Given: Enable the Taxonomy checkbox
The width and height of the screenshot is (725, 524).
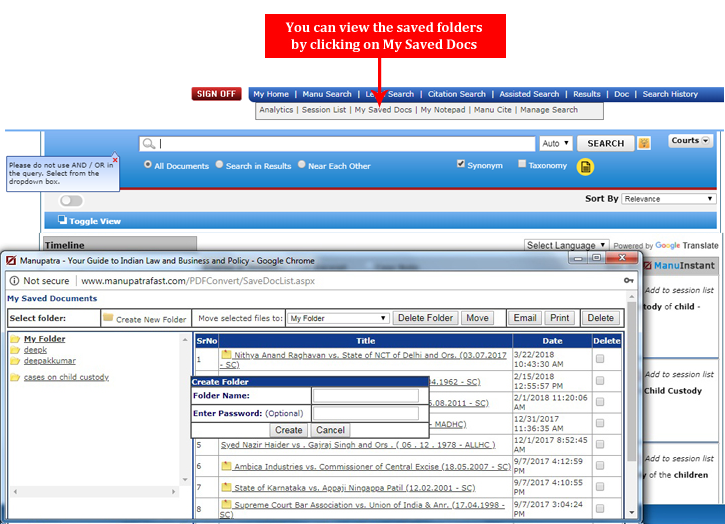Looking at the screenshot, I should tap(522, 164).
